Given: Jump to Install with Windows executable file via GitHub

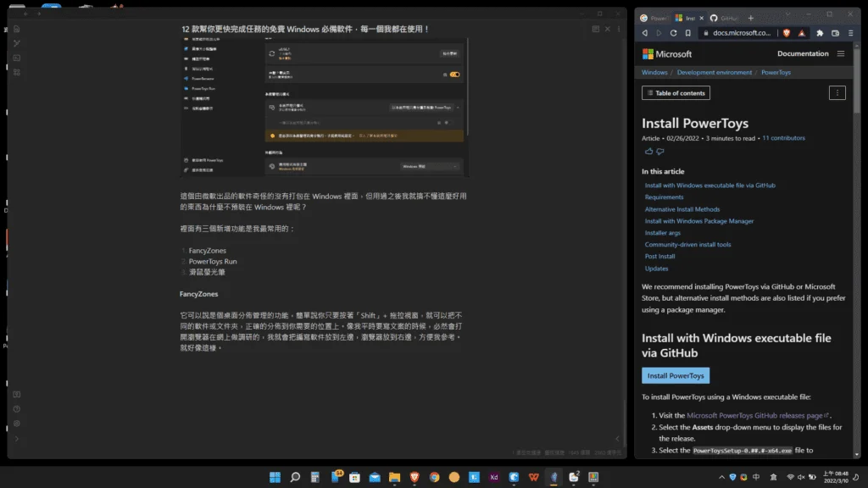Looking at the screenshot, I should pos(709,186).
